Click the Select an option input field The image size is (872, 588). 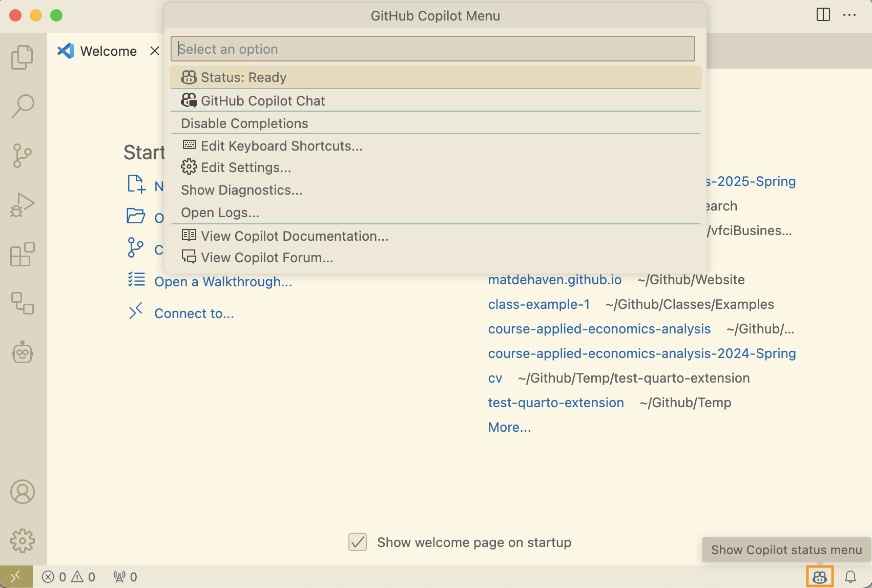(x=432, y=49)
